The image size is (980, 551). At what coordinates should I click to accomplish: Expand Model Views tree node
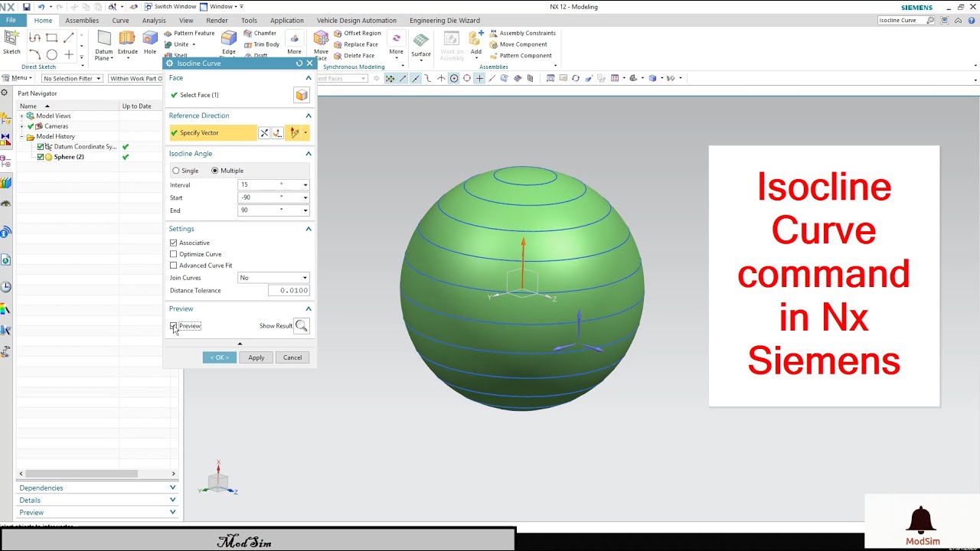coord(21,116)
